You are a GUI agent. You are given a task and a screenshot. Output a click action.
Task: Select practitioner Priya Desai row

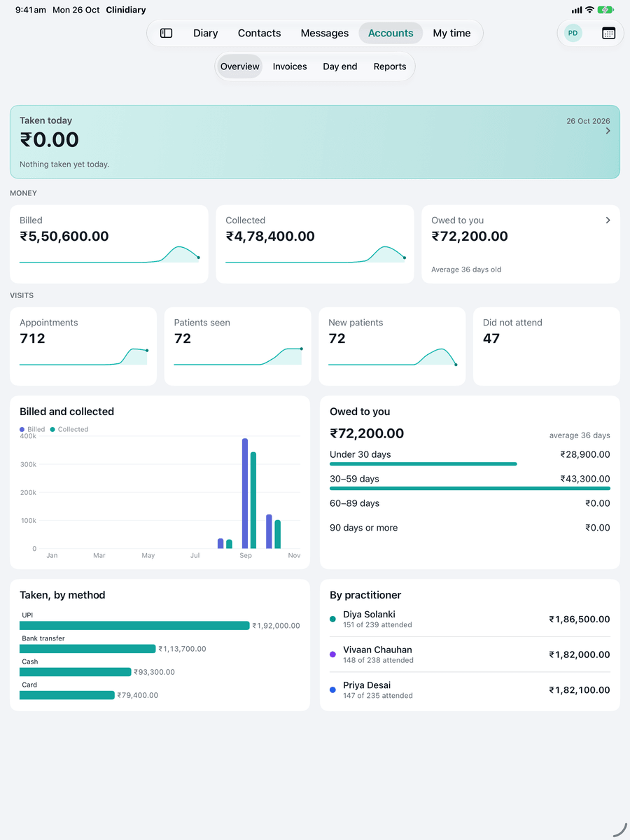[x=470, y=689]
